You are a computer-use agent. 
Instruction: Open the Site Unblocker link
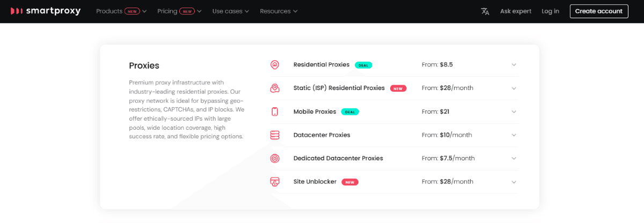coord(315,182)
